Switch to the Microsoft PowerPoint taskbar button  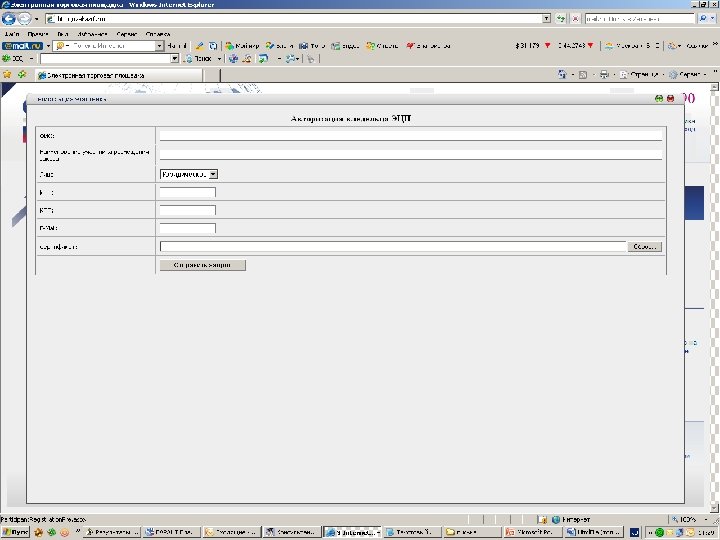(532, 532)
